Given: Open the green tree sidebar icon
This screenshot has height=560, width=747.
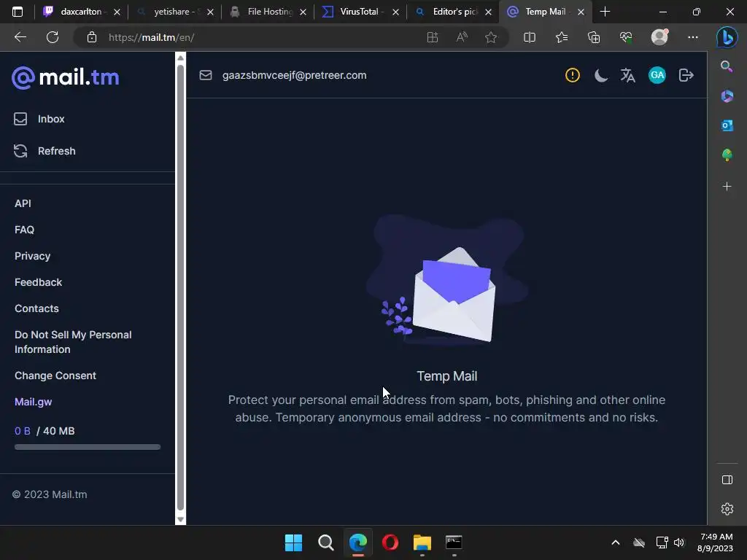Looking at the screenshot, I should tap(727, 155).
